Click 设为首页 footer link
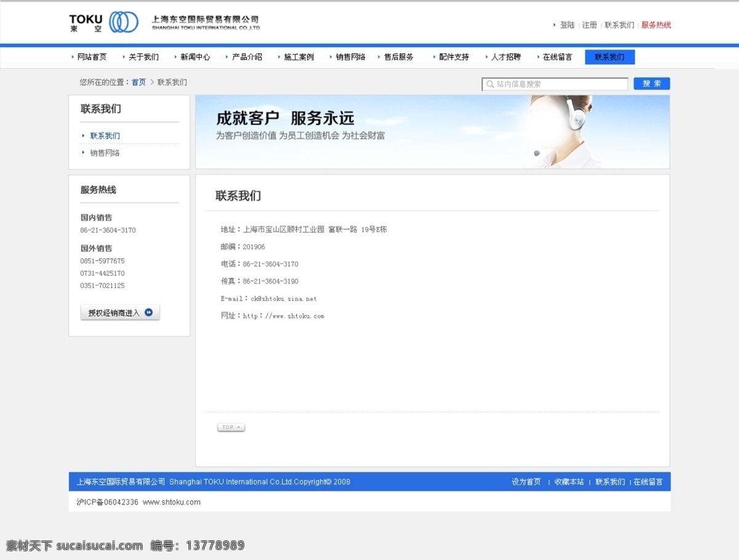The height and width of the screenshot is (560, 739). click(x=526, y=482)
